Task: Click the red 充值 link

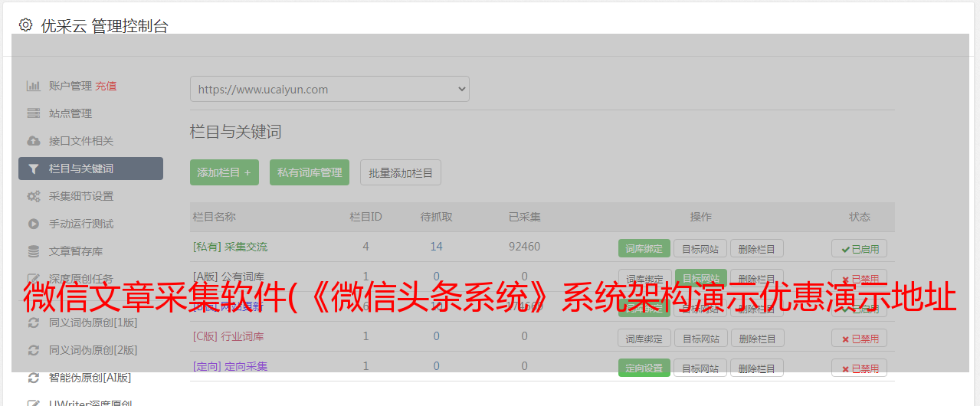Action: [107, 86]
